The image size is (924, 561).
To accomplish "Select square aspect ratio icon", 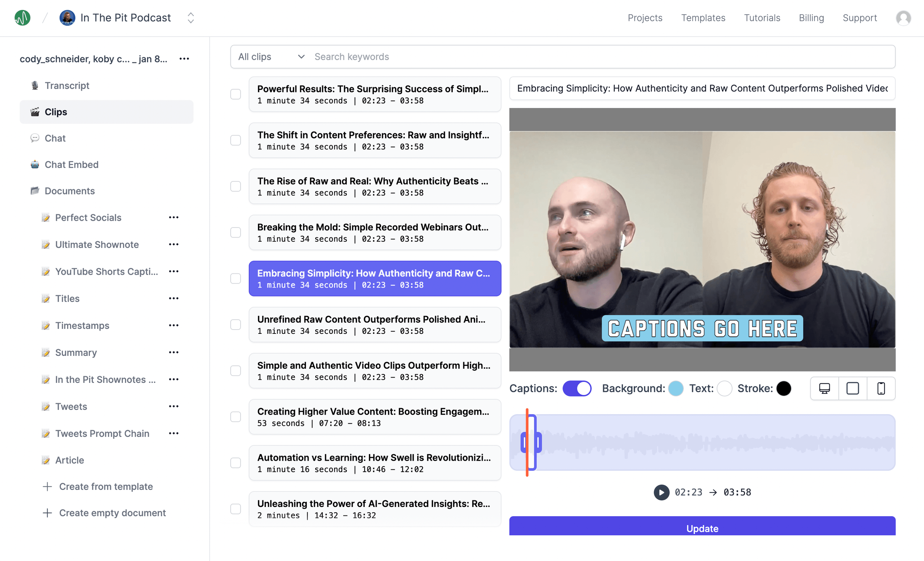I will (852, 388).
